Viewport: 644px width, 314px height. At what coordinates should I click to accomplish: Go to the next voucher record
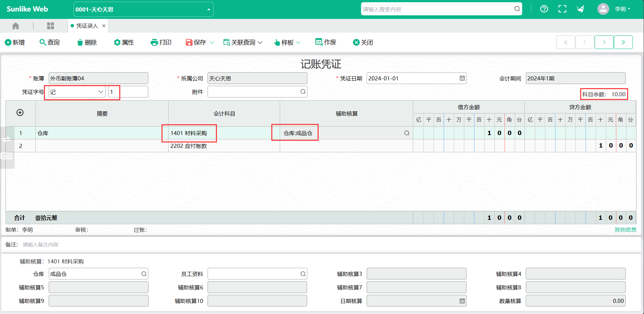[604, 42]
